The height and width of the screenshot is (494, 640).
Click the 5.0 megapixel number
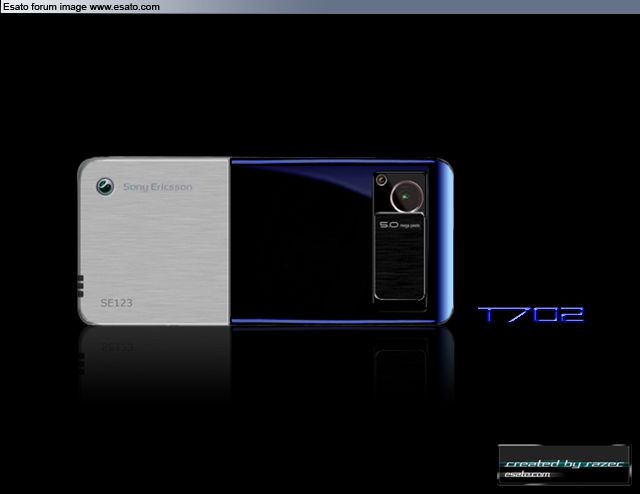(389, 226)
